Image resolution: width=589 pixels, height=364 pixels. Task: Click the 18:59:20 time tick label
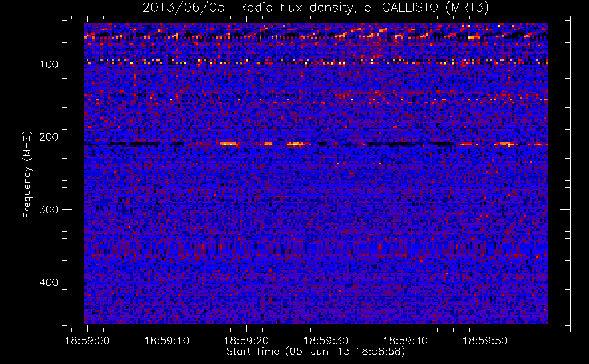point(246,341)
